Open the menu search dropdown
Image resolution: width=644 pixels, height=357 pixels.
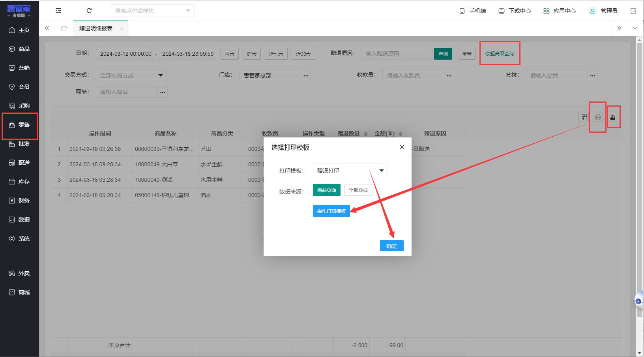(x=153, y=11)
